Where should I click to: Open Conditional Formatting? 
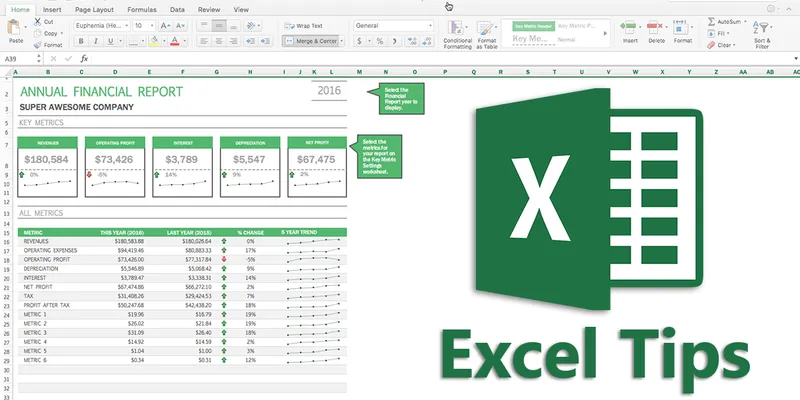[458, 27]
